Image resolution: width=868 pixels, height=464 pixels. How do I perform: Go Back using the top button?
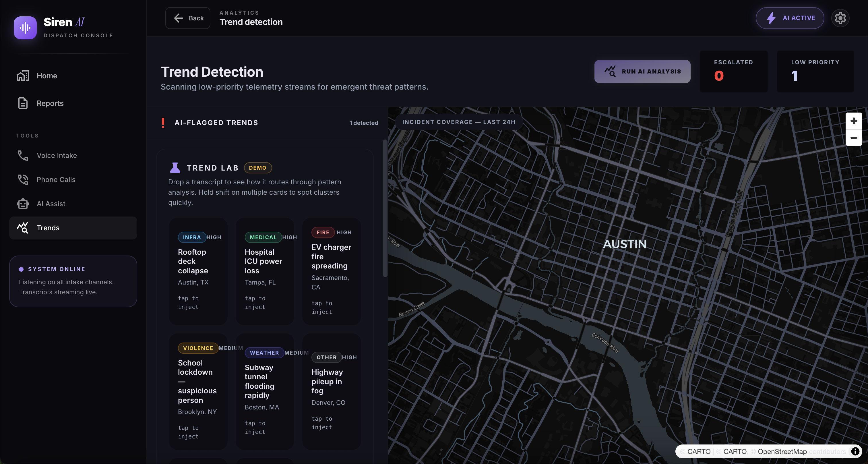point(188,18)
